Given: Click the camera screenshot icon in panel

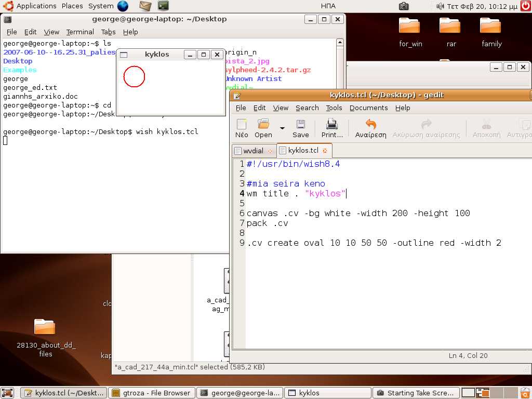Looking at the screenshot, I should [x=404, y=6].
